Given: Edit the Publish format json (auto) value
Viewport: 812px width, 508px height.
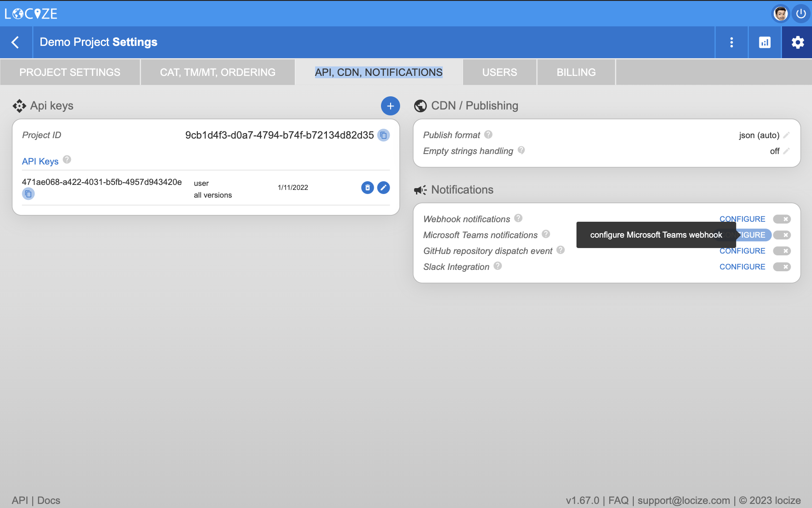Looking at the screenshot, I should [787, 135].
